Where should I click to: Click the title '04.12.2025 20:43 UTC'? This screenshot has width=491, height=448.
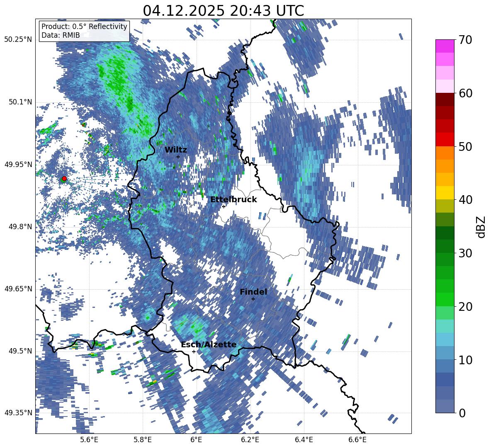(223, 11)
